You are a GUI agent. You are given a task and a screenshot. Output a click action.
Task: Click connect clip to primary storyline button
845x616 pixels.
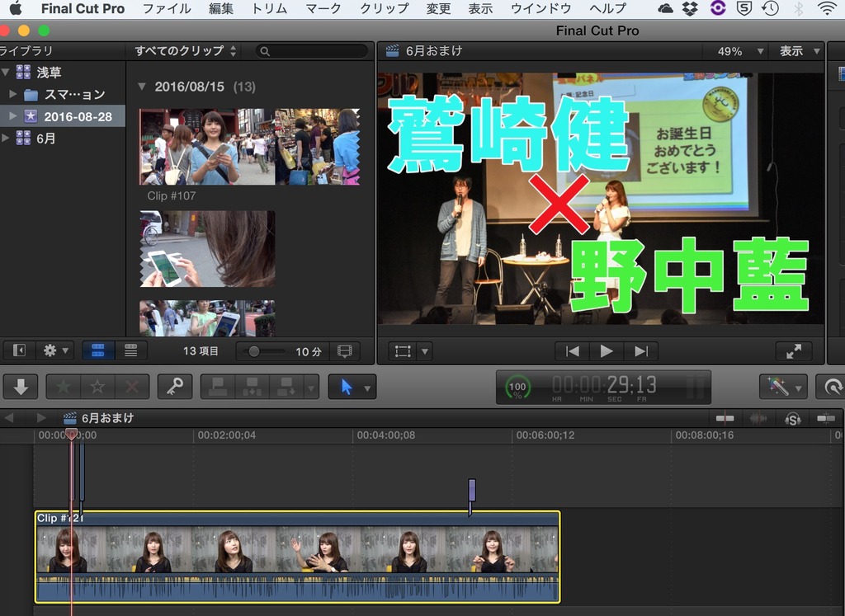(x=218, y=387)
